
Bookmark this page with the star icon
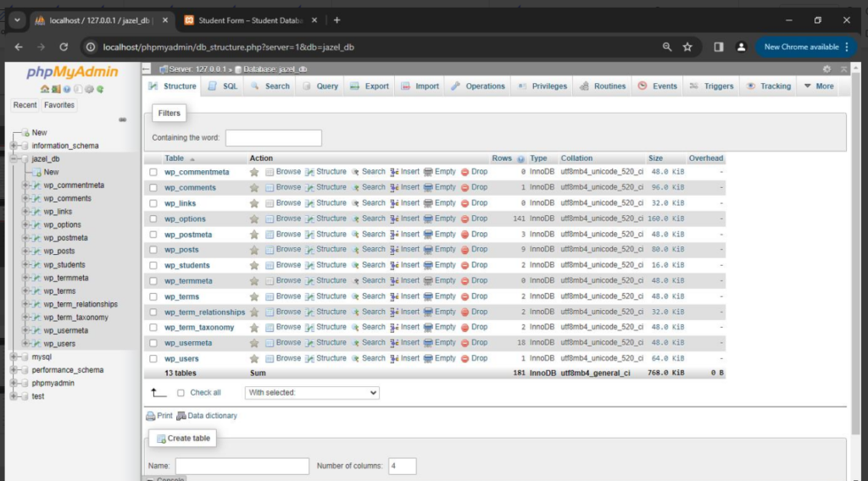coord(687,47)
